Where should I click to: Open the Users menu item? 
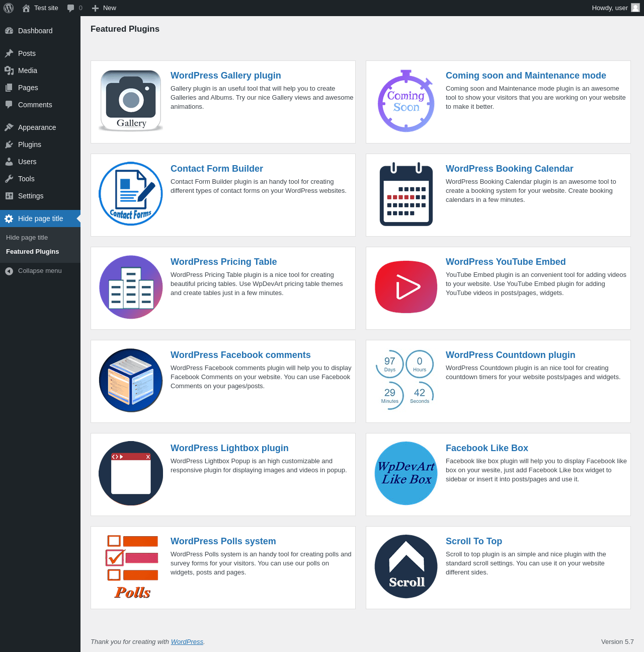40,162
